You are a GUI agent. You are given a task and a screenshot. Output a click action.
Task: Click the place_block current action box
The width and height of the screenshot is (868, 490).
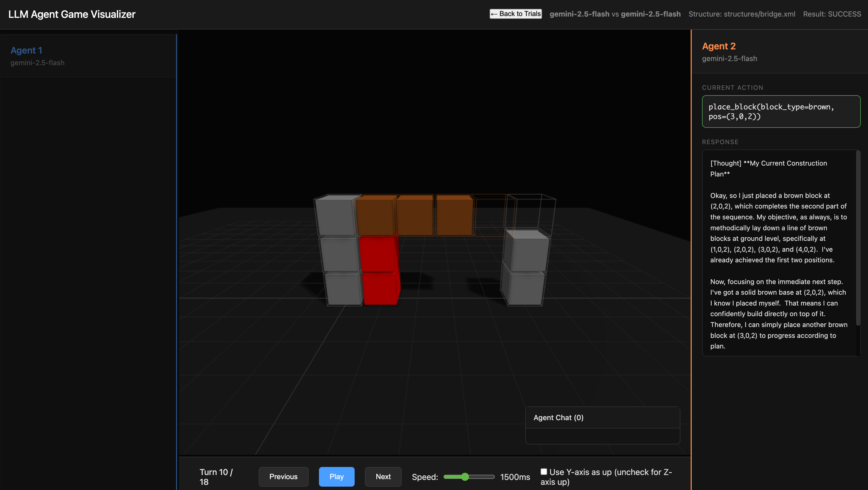coord(781,112)
